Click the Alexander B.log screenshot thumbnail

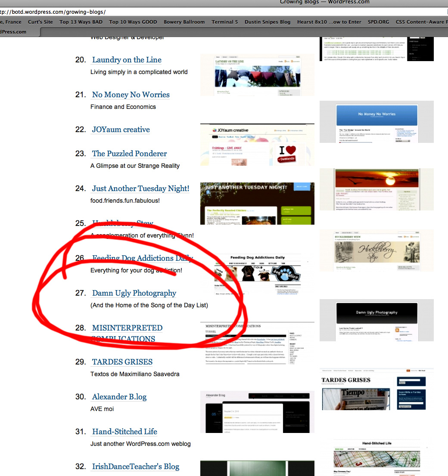click(x=257, y=412)
